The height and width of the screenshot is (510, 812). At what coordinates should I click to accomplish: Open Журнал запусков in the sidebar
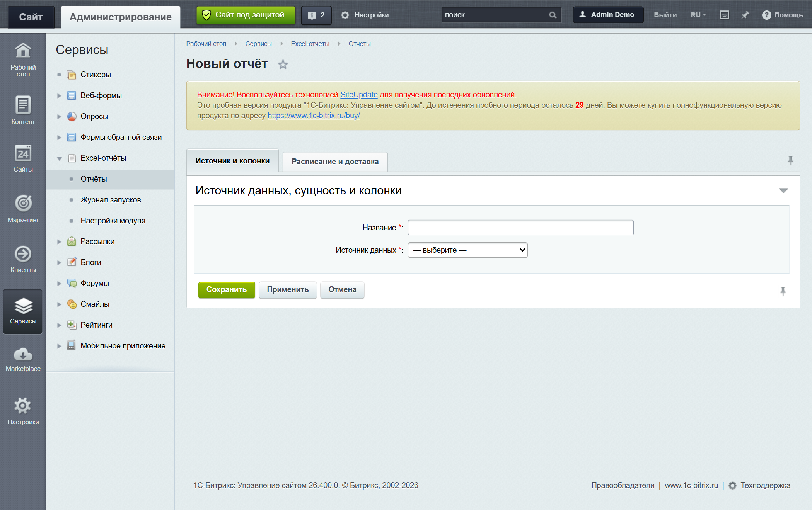tap(111, 200)
